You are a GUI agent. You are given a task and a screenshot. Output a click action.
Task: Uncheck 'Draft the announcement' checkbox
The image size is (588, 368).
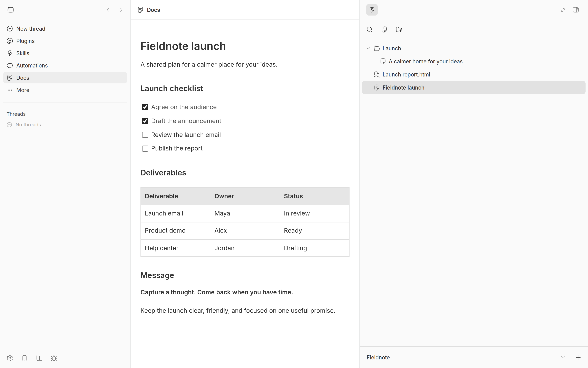(145, 121)
